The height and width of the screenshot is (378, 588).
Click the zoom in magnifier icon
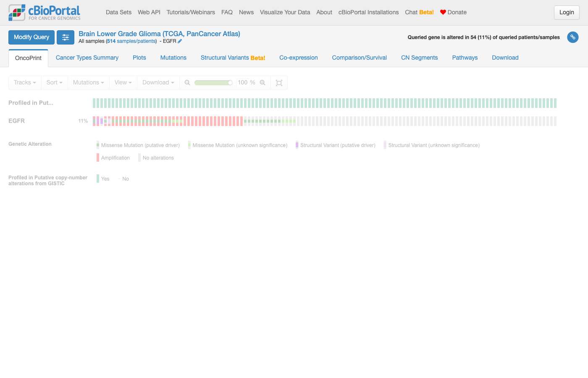tap(262, 83)
